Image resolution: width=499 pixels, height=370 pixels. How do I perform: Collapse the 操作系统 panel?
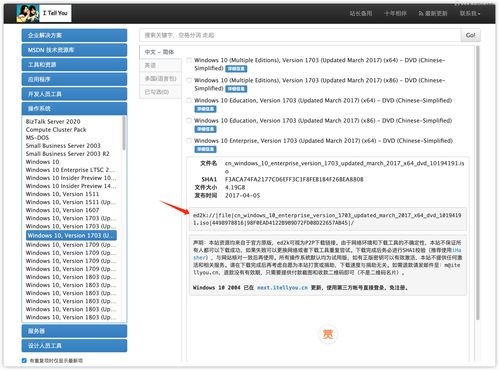74,109
